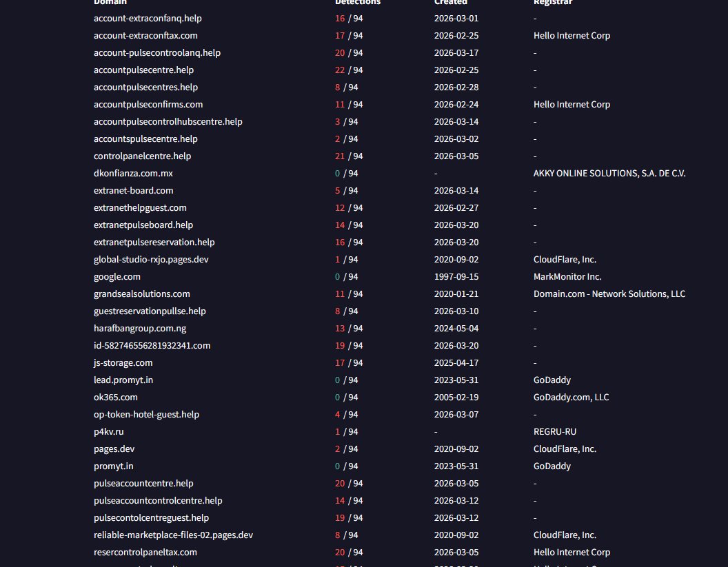Select resercontrolpaneltax.com domain
Image resolution: width=728 pixels, height=567 pixels.
(x=145, y=552)
